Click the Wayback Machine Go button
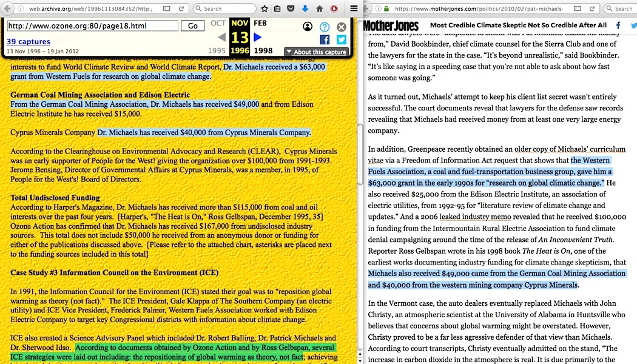This screenshot has height=364, width=637. coord(193,26)
